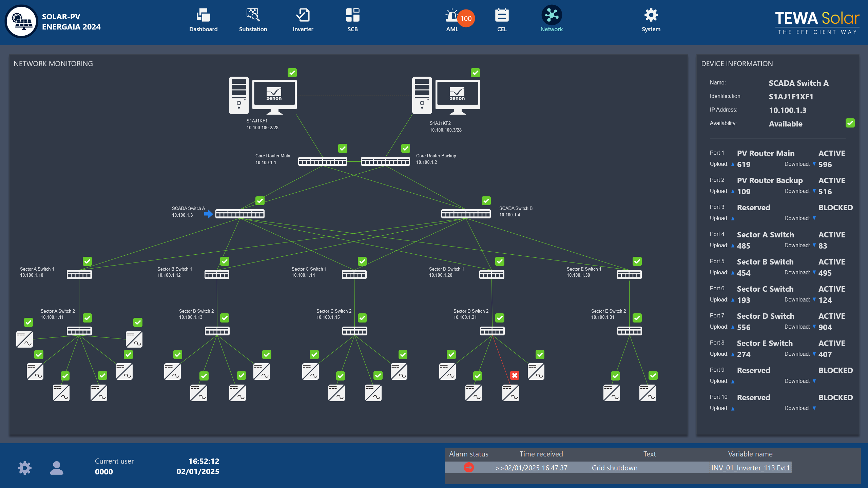Click the Availability green check indicator
Screen dimensions: 868x488
[x=850, y=123]
